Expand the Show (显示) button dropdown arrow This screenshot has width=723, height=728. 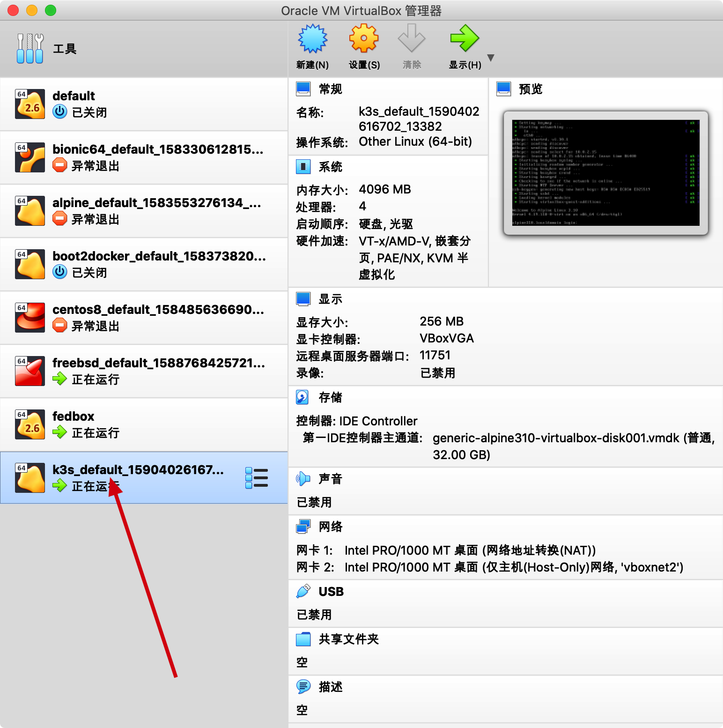coord(491,58)
